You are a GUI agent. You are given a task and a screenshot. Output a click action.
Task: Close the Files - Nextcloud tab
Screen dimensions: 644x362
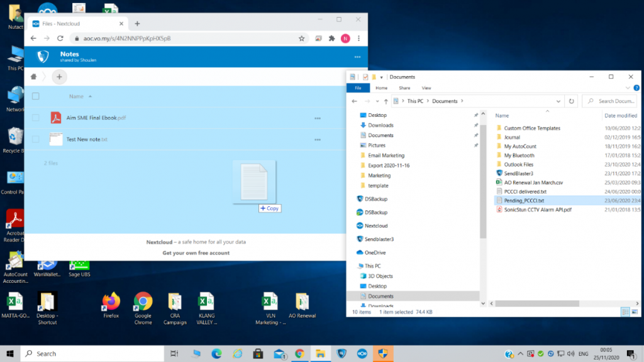pyautogui.click(x=121, y=24)
